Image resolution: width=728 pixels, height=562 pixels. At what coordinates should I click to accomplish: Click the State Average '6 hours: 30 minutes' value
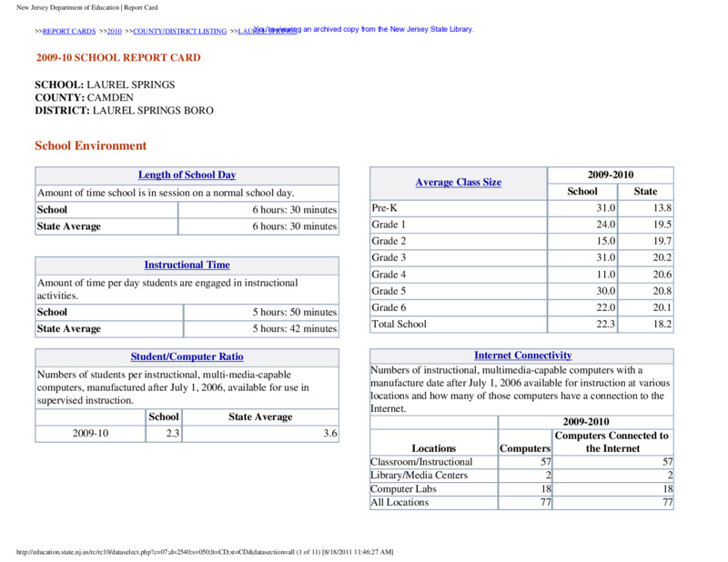[x=294, y=226]
